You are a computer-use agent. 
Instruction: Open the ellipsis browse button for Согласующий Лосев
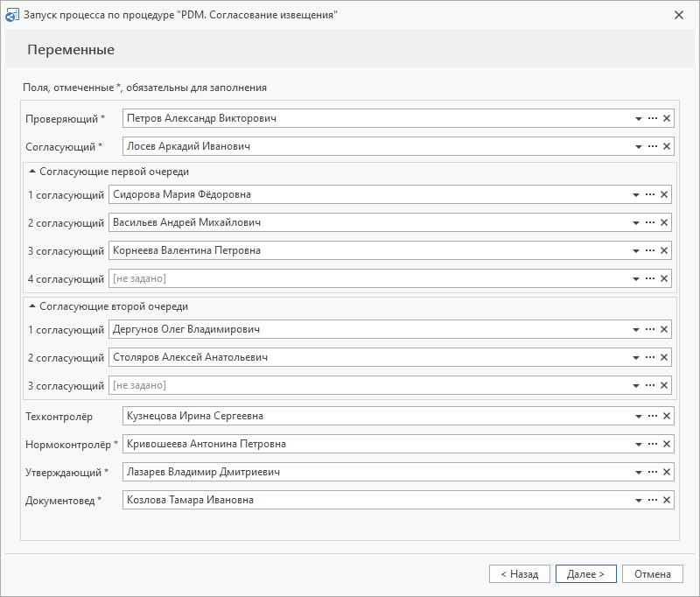(653, 146)
